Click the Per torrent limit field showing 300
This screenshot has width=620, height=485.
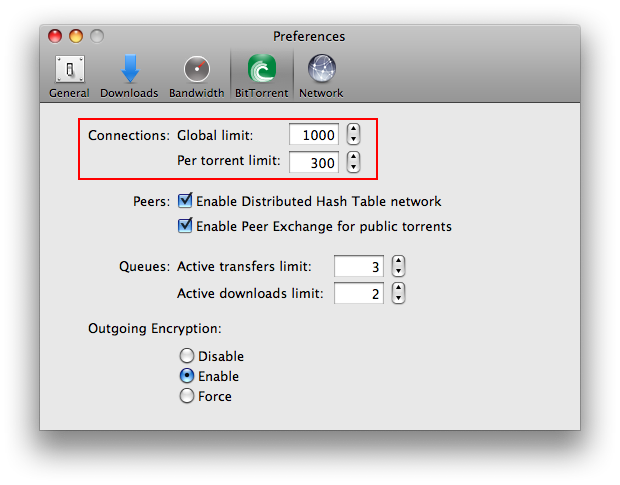point(314,162)
